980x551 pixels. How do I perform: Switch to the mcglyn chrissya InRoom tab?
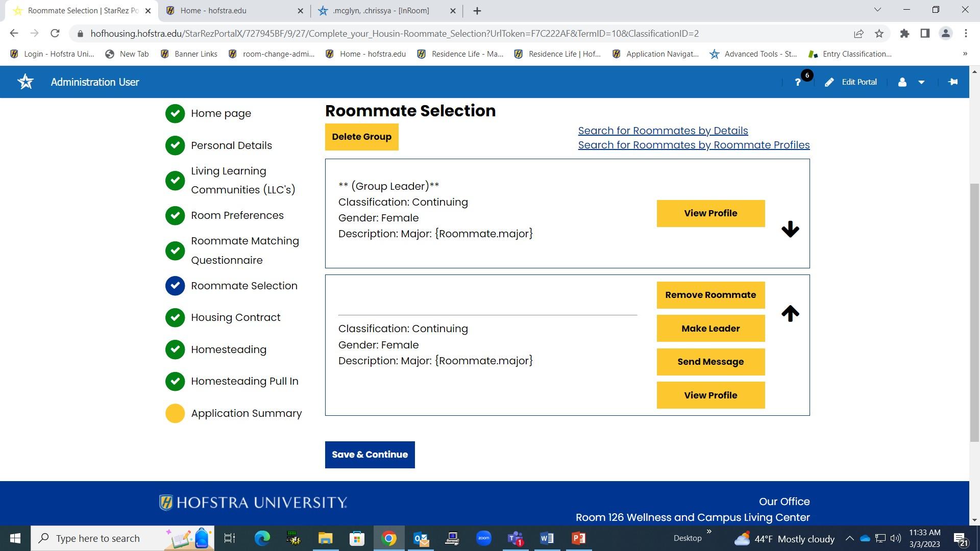[380, 11]
